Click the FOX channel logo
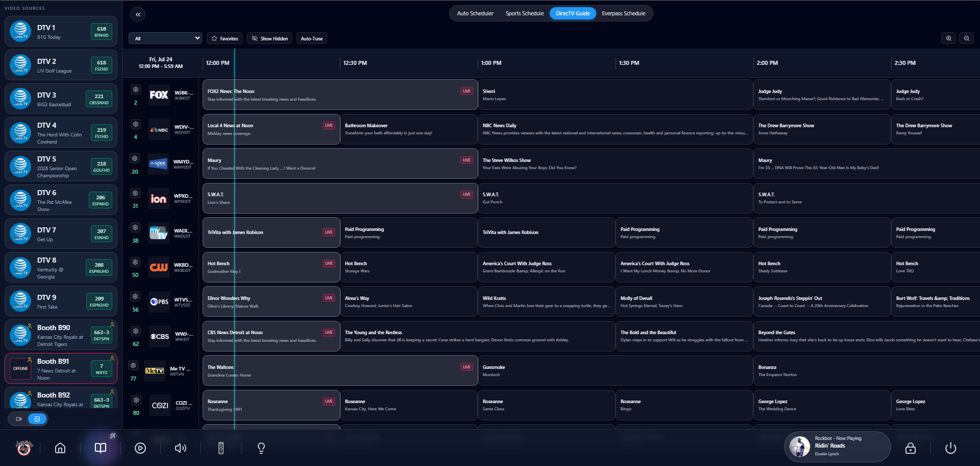The width and height of the screenshot is (980, 466). [159, 95]
